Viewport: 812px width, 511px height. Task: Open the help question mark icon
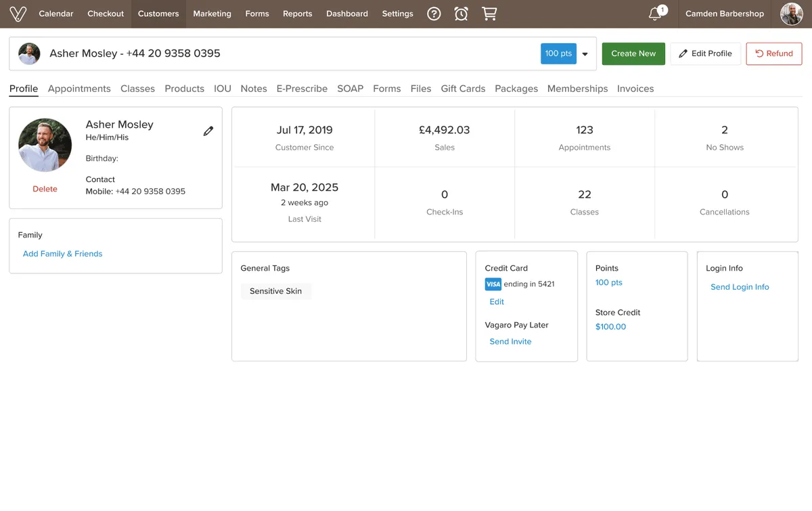434,14
